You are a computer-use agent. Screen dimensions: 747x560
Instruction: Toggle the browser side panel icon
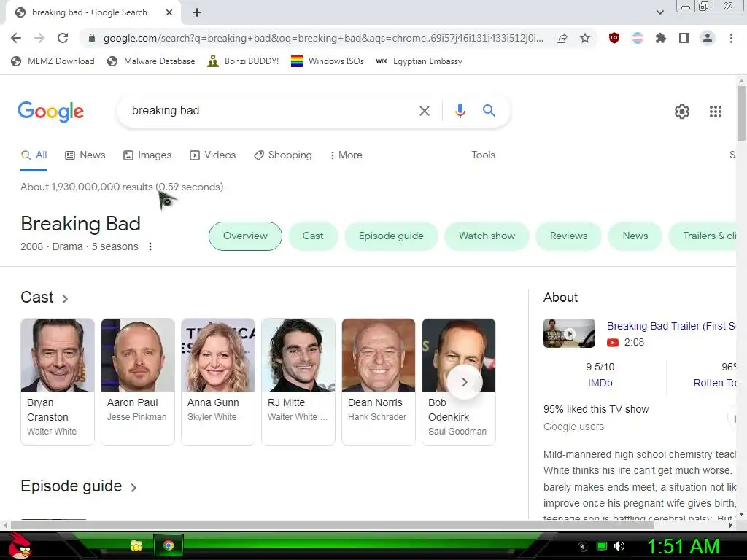[x=684, y=38]
